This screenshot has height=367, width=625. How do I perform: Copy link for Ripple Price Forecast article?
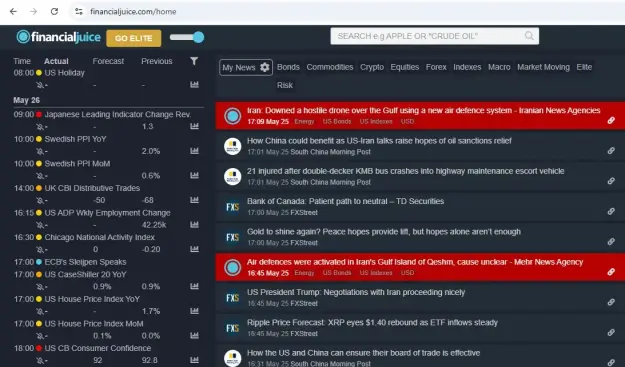[611, 332]
